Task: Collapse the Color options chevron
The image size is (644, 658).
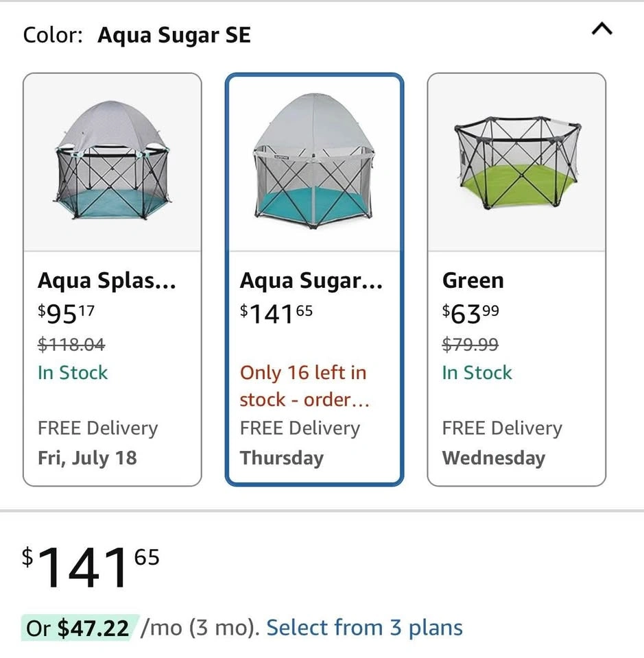Action: tap(601, 29)
